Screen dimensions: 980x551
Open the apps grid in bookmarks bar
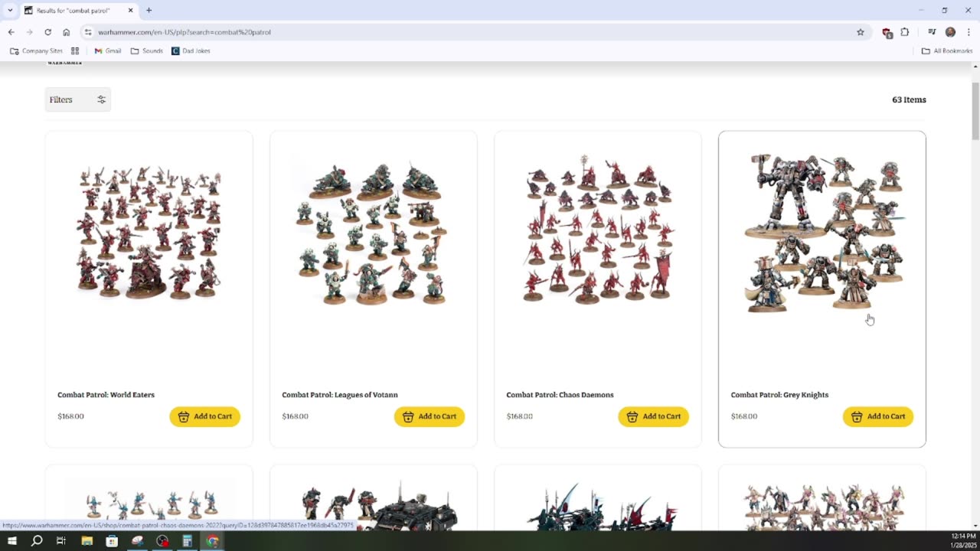point(75,51)
